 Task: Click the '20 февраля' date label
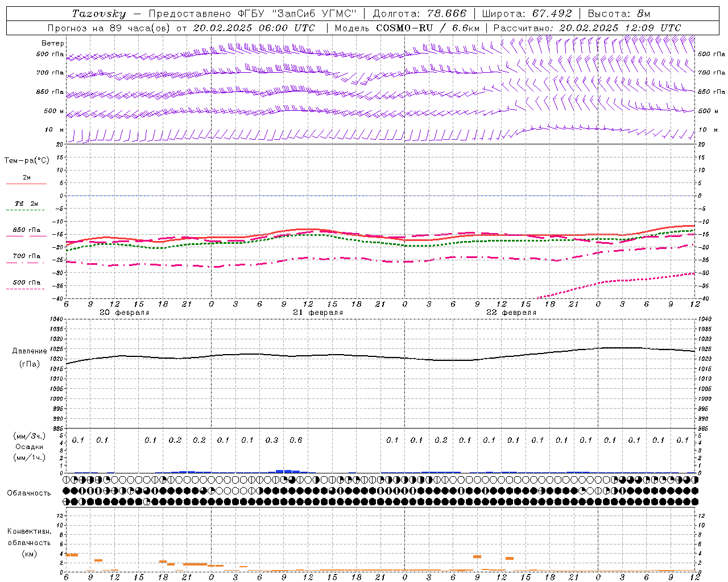(x=125, y=313)
